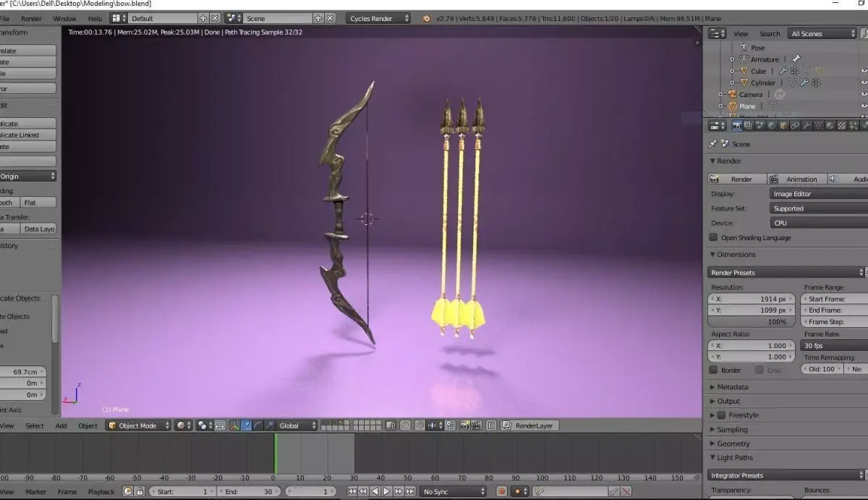868x500 pixels.
Task: Open the Render properties tab (camera icon)
Action: 738,125
